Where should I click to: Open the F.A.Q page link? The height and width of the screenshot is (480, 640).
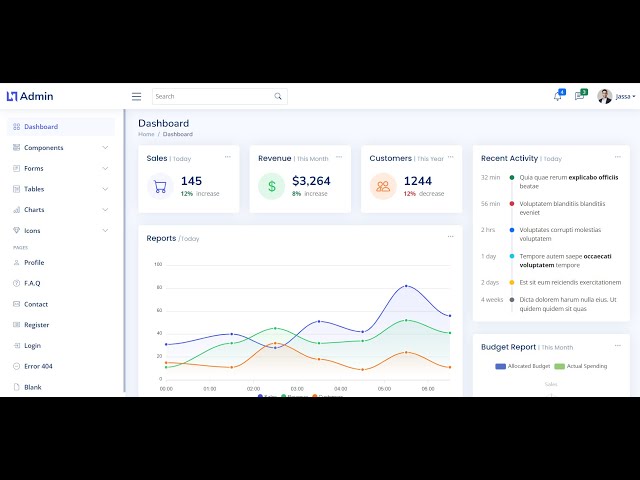point(61,283)
